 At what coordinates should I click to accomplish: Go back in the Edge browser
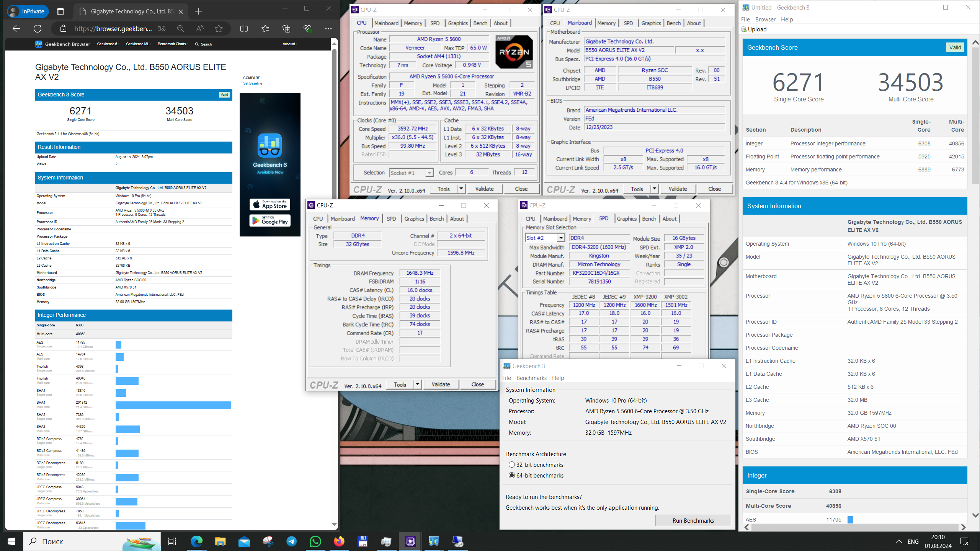click(16, 28)
